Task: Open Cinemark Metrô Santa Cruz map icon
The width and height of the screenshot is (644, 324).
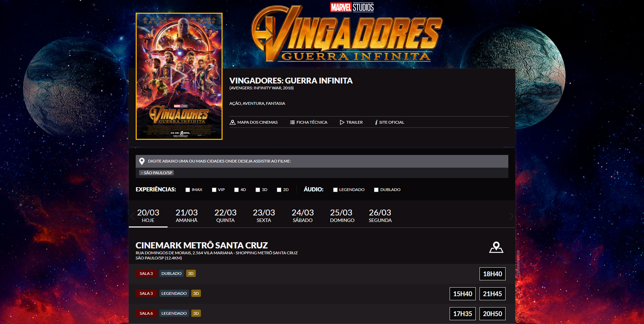Action: [496, 247]
